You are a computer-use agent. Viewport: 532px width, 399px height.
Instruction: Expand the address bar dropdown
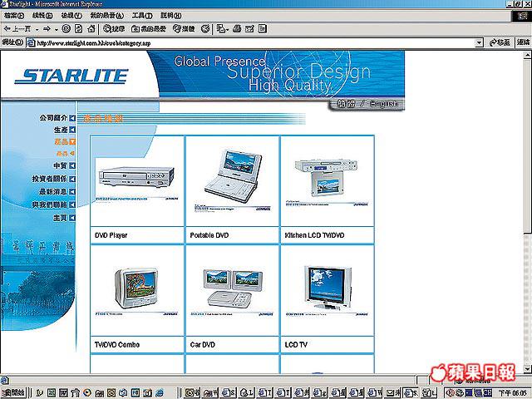(x=479, y=42)
